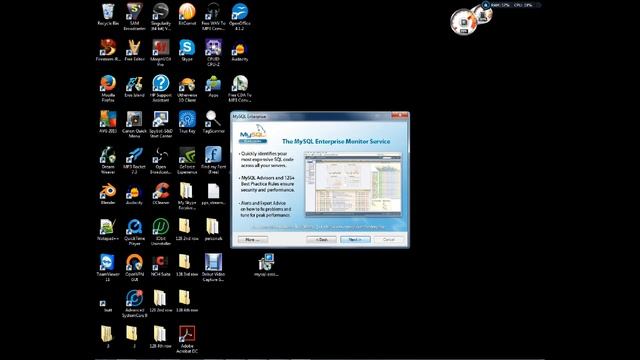640x360 pixels.
Task: Open OpenVPN GUI shortcut
Action: (134, 267)
